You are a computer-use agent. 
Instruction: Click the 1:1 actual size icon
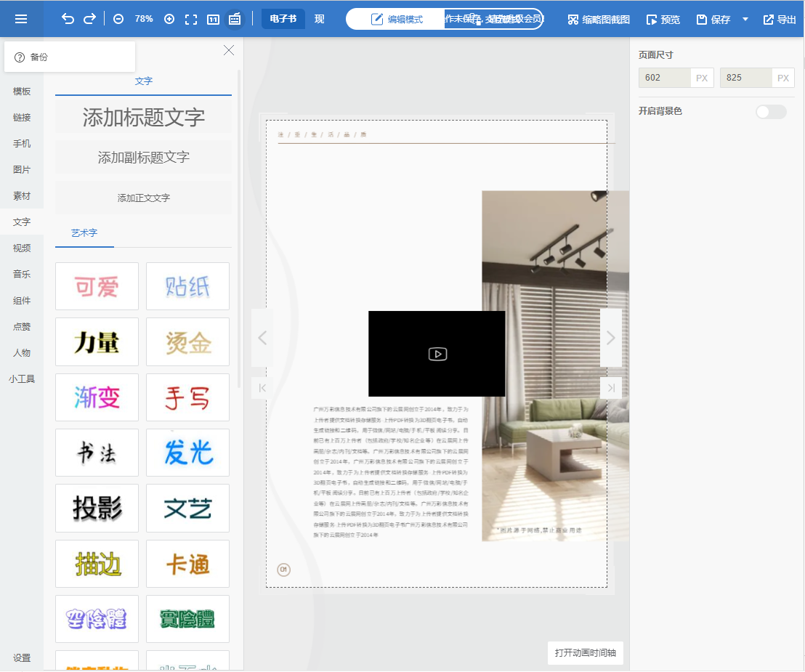pos(213,20)
